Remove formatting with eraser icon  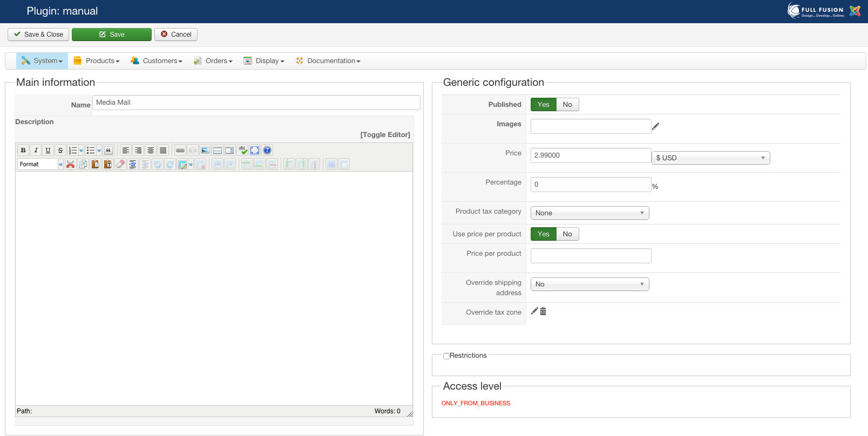pyautogui.click(x=120, y=164)
